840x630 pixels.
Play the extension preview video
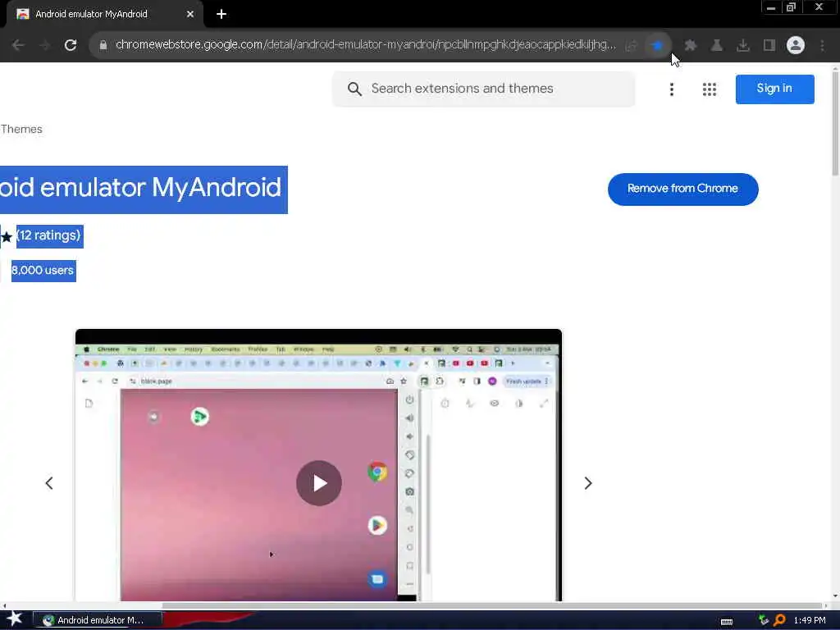[x=319, y=482]
